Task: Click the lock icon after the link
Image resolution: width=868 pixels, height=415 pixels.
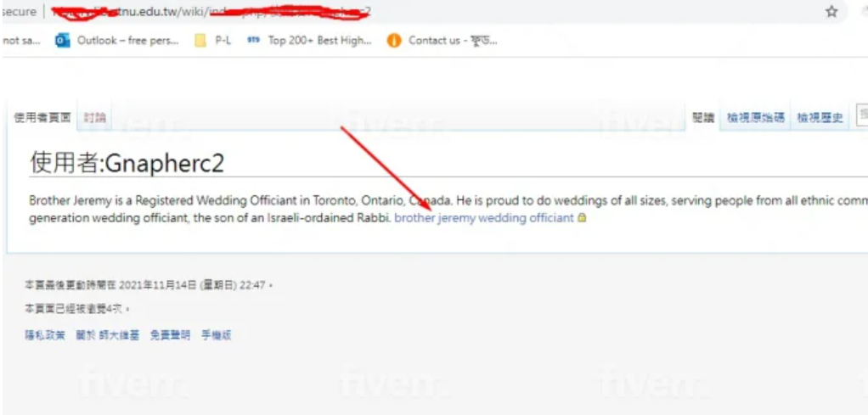Action: (582, 218)
